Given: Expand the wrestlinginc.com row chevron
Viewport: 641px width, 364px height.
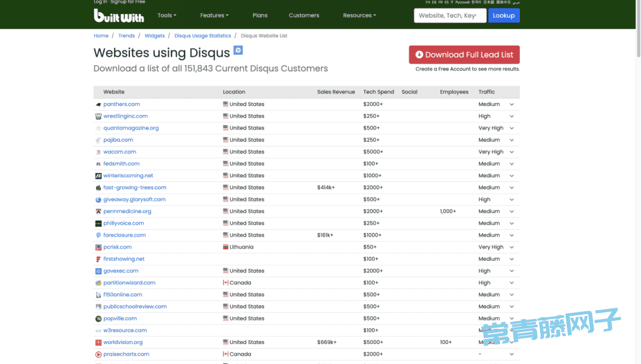Looking at the screenshot, I should pyautogui.click(x=512, y=116).
